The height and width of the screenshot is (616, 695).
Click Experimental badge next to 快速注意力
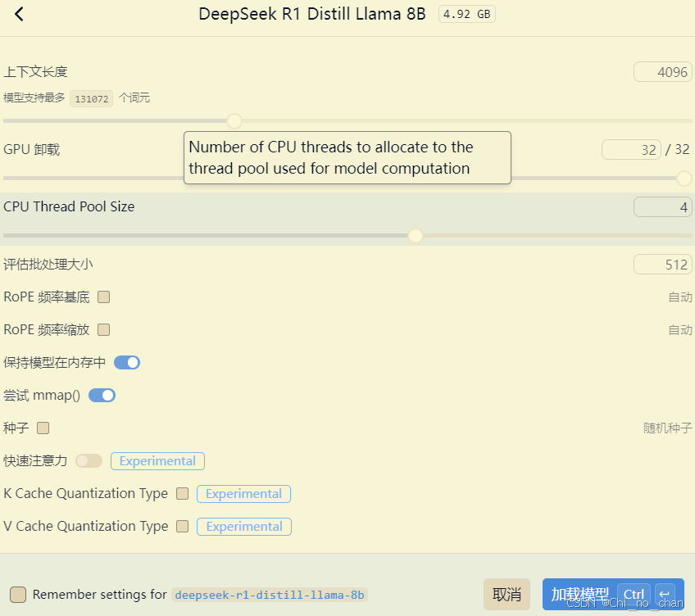(157, 461)
